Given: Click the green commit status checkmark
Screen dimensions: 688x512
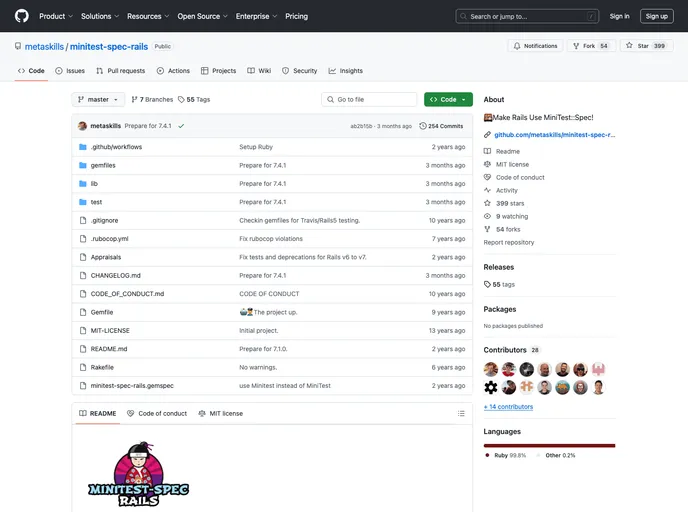Looking at the screenshot, I should coord(181,126).
